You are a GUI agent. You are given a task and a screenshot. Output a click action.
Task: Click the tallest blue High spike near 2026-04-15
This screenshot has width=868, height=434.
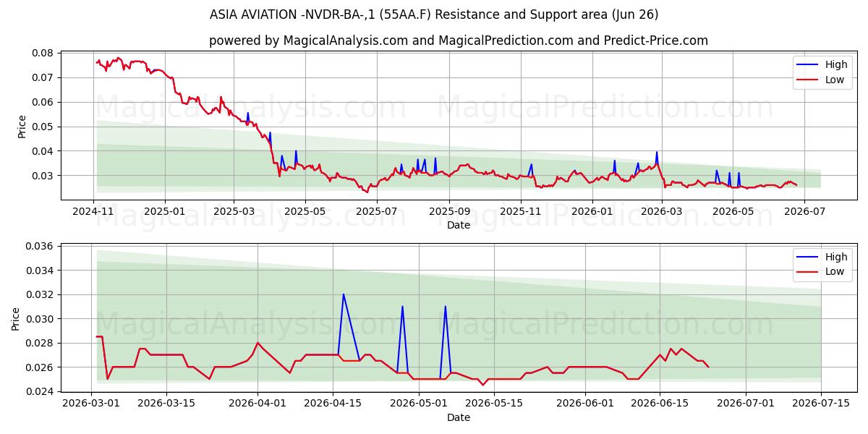pyautogui.click(x=344, y=295)
